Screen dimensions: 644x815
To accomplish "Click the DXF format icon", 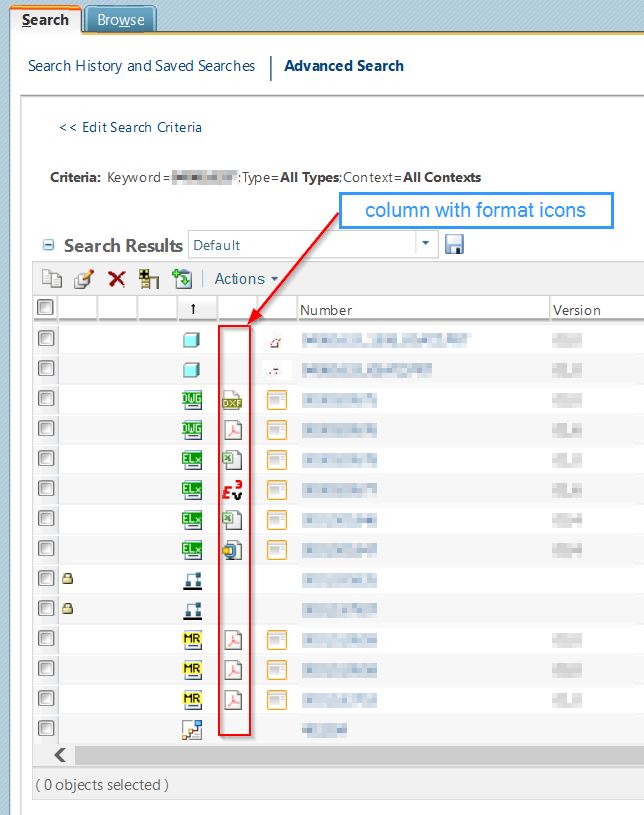I will (x=232, y=400).
